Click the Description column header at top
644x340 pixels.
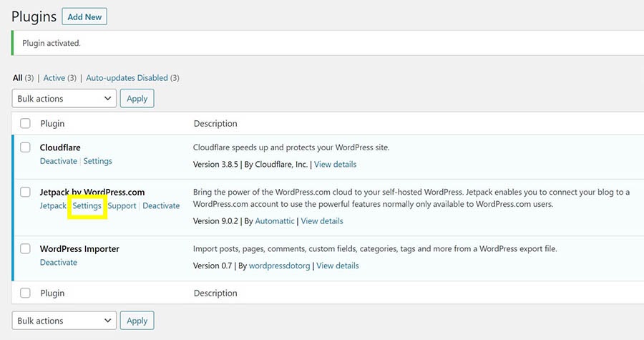click(x=215, y=124)
